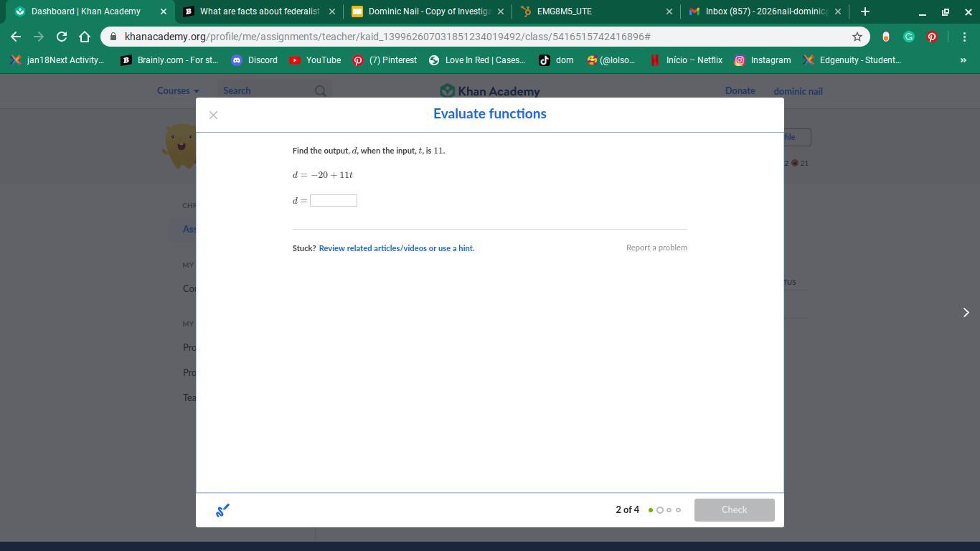Open the scratchpad pencil tool
The width and height of the screenshot is (980, 551).
tap(222, 510)
